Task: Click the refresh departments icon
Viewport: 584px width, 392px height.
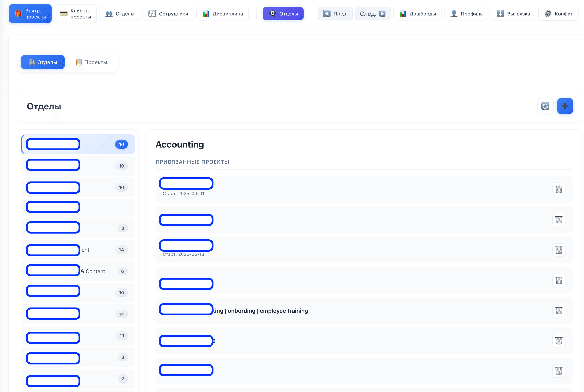Action: [x=545, y=106]
